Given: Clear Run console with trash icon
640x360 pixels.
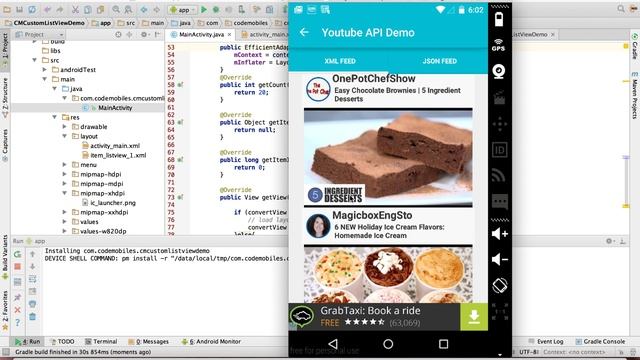Looking at the screenshot, I should tap(33, 316).
